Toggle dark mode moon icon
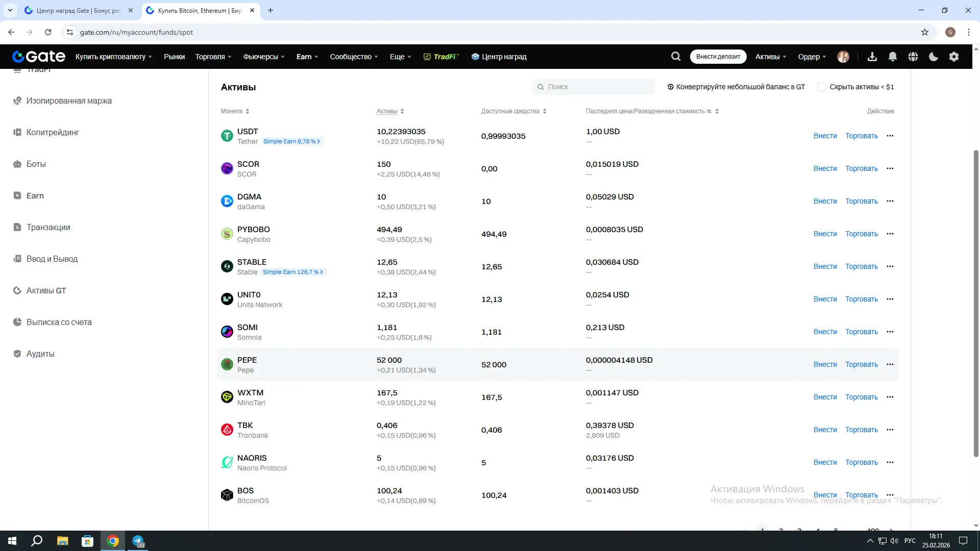 [934, 57]
